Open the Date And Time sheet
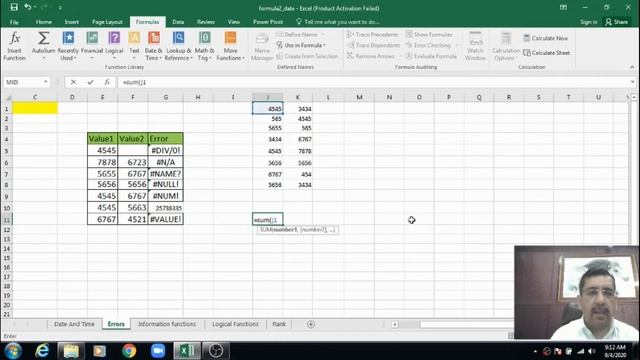The width and height of the screenshot is (640, 360). [x=74, y=324]
